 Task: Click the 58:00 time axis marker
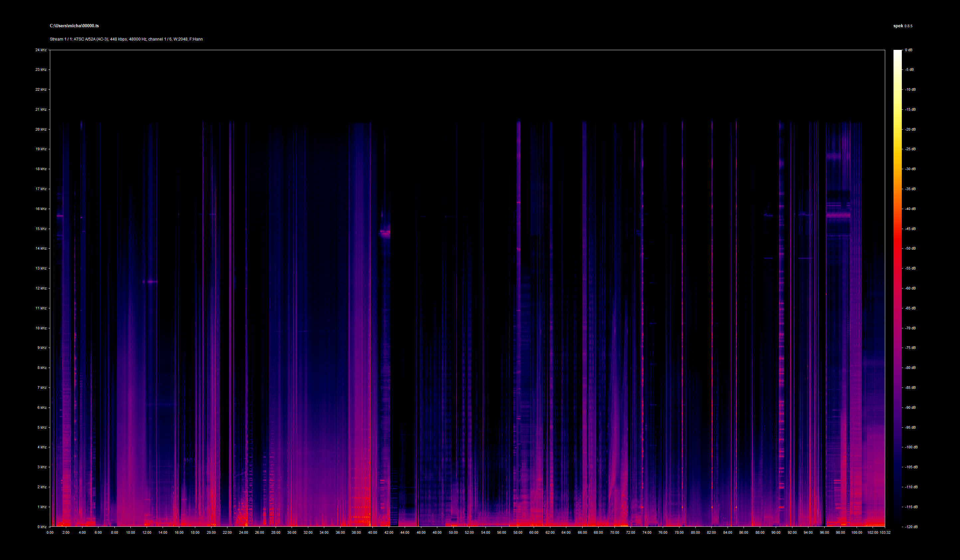click(518, 533)
